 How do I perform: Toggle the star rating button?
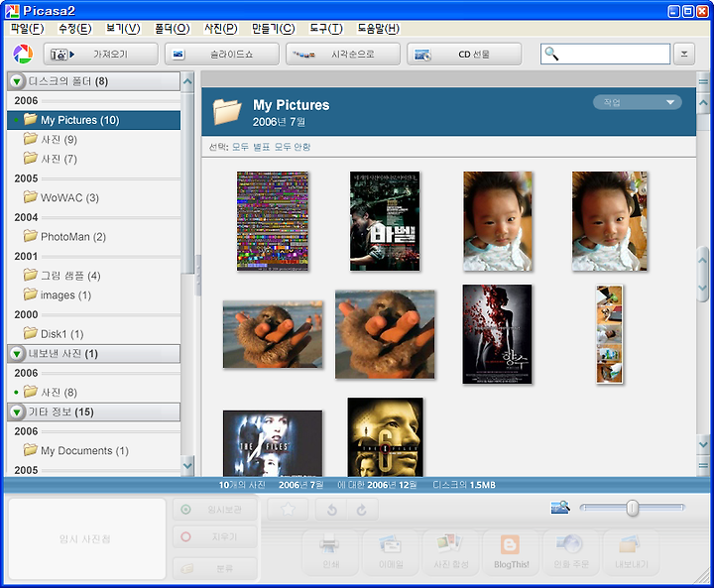pos(288,510)
